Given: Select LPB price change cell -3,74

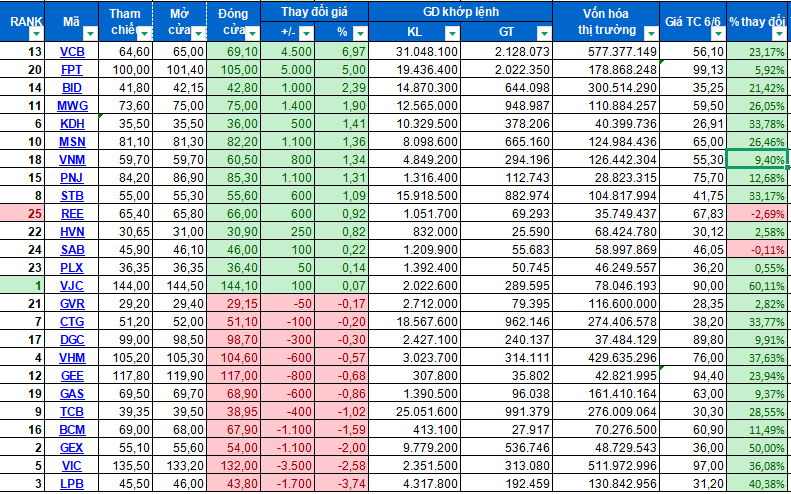Looking at the screenshot, I should point(342,484).
